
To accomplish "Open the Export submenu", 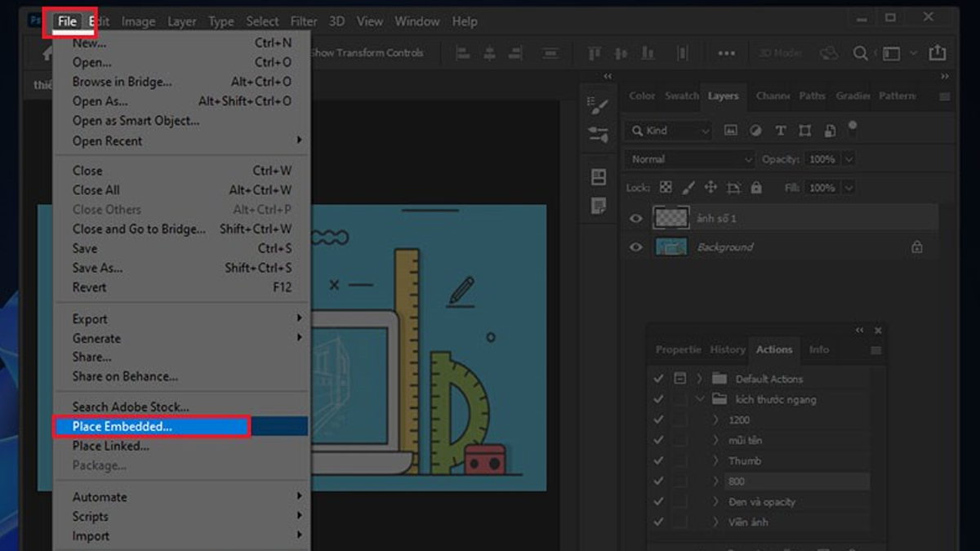I will coord(90,319).
